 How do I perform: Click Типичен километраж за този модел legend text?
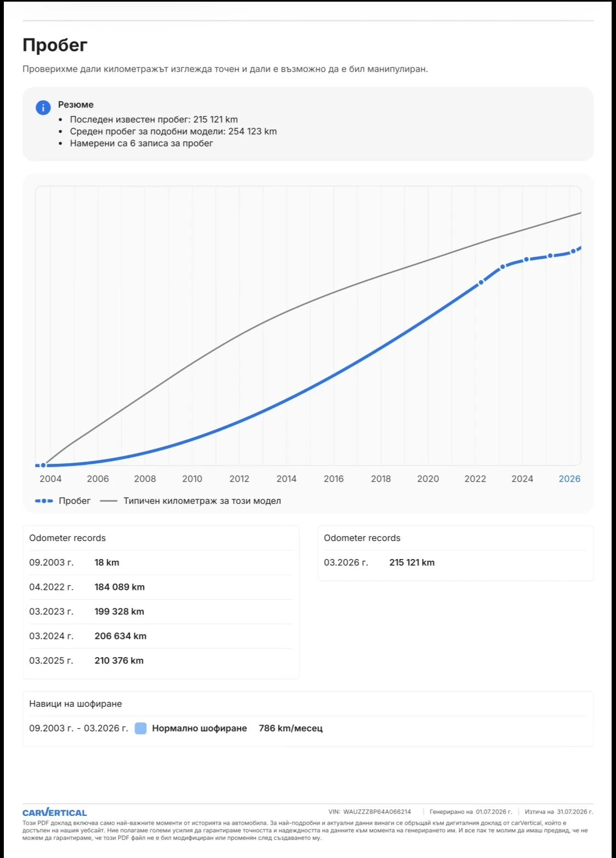[x=202, y=501]
